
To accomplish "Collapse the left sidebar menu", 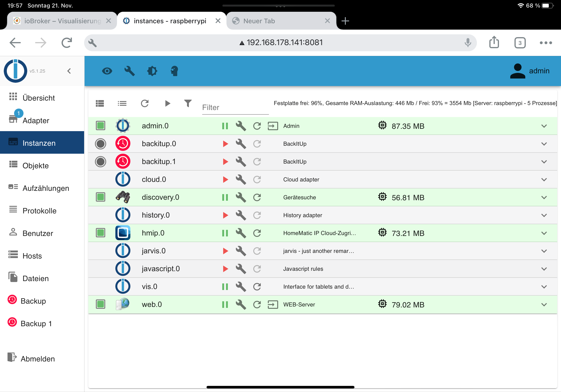I will 69,71.
